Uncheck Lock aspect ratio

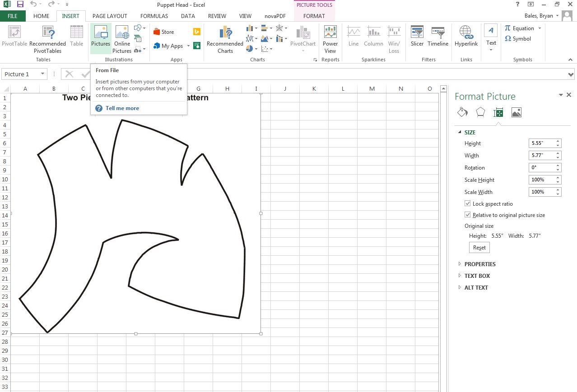468,203
